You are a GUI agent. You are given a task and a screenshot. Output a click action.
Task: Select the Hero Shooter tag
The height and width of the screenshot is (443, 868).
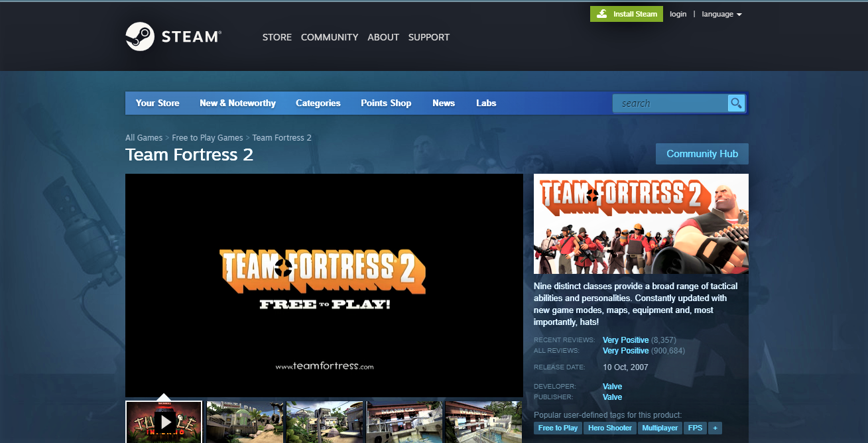(x=610, y=428)
